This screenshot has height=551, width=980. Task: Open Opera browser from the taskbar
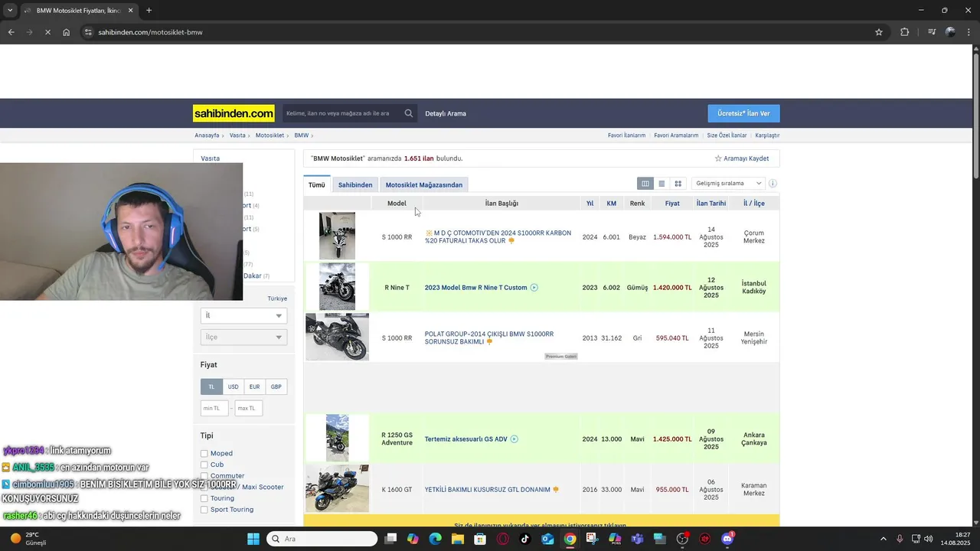point(503,539)
